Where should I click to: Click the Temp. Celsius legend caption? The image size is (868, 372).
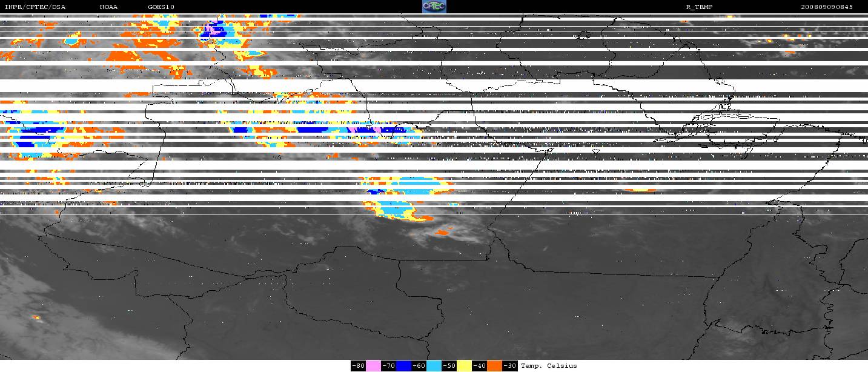point(549,366)
